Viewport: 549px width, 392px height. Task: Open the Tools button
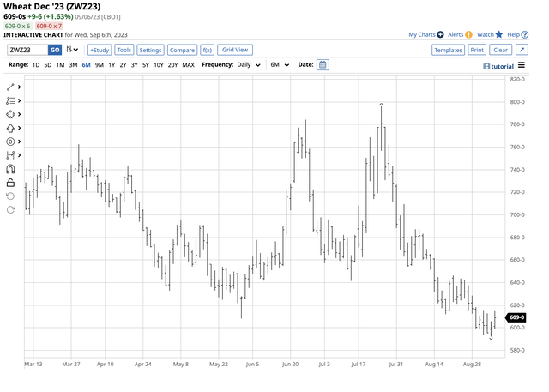click(124, 50)
